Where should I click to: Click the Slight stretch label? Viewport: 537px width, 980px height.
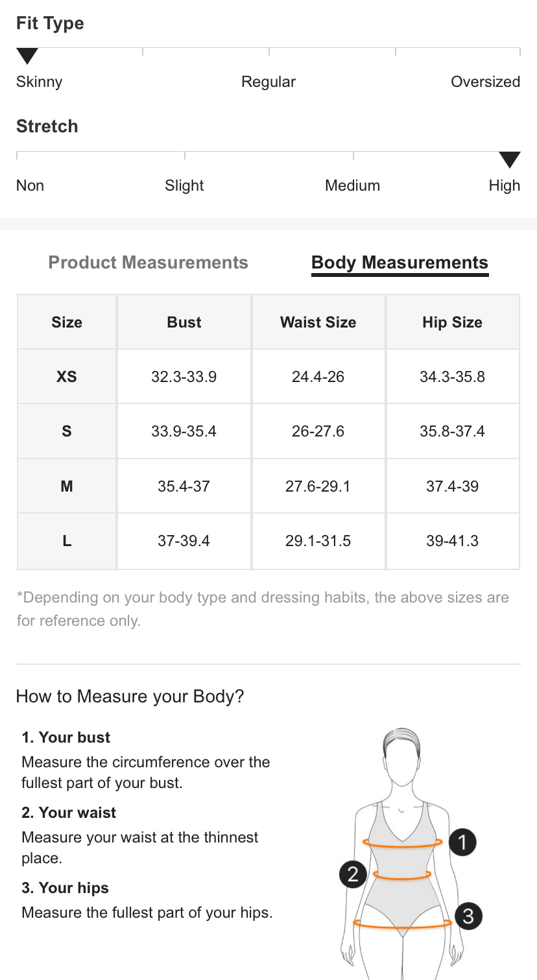pos(184,186)
